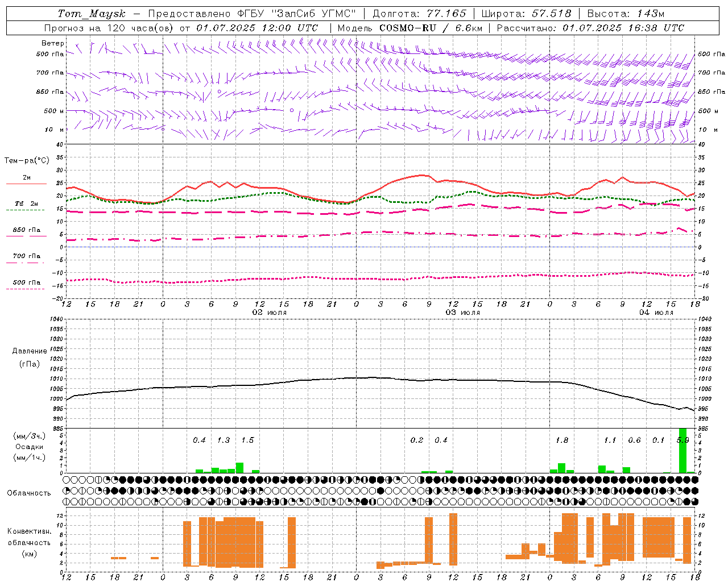728x582 pixels.
Task: Click the 04 июля date label
Action: [656, 313]
